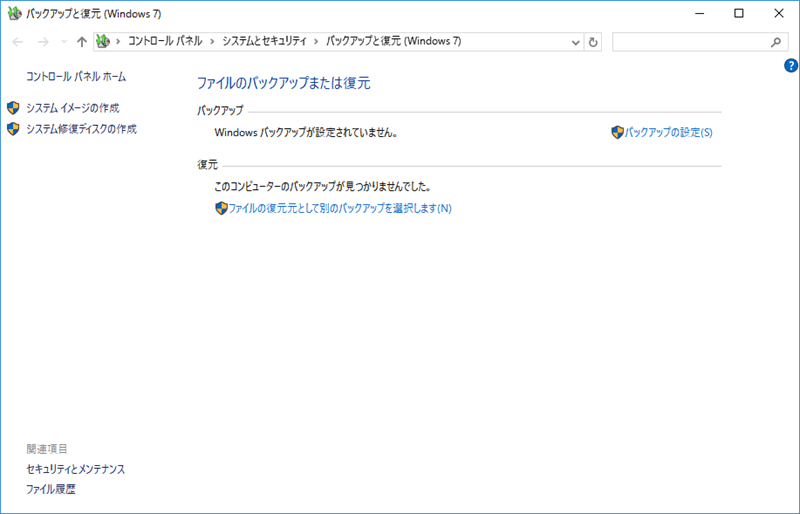Close the バックアップと復元 window

779,14
